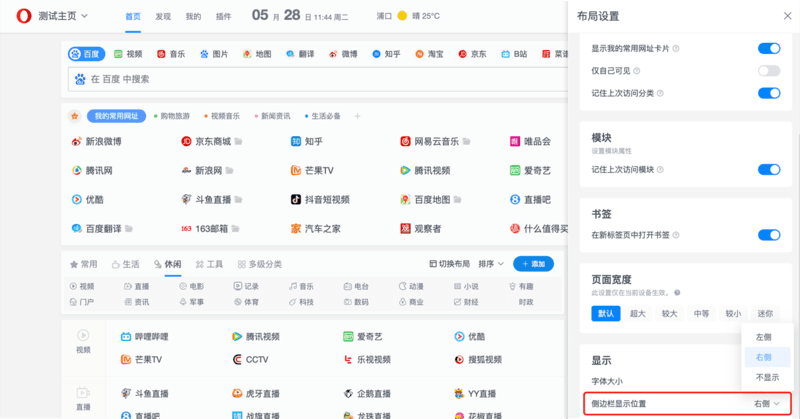
Task: Toggle 记住上次访问模块 switch
Action: click(x=769, y=169)
